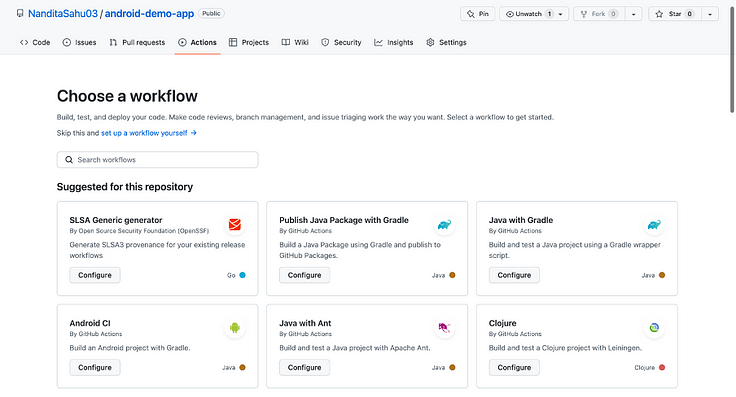Expand the dropdown arrow next to Fork

[x=633, y=14]
